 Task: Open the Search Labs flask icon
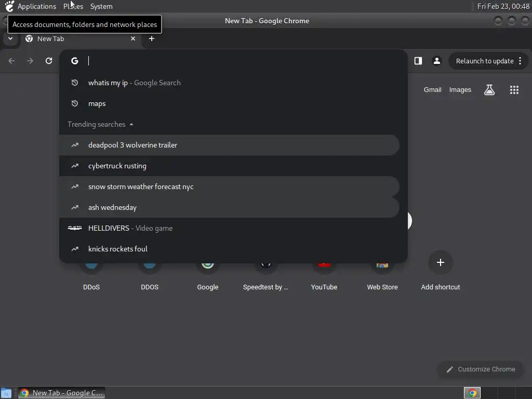pos(489,90)
